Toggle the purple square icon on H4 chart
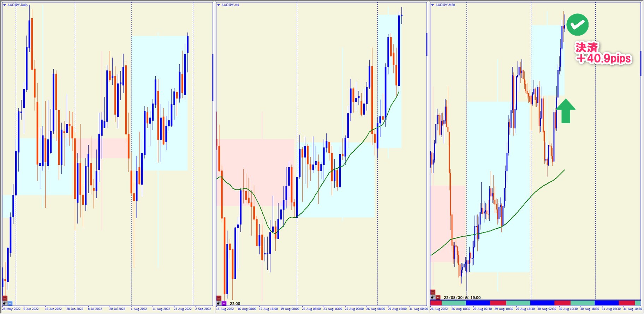 (x=224, y=303)
